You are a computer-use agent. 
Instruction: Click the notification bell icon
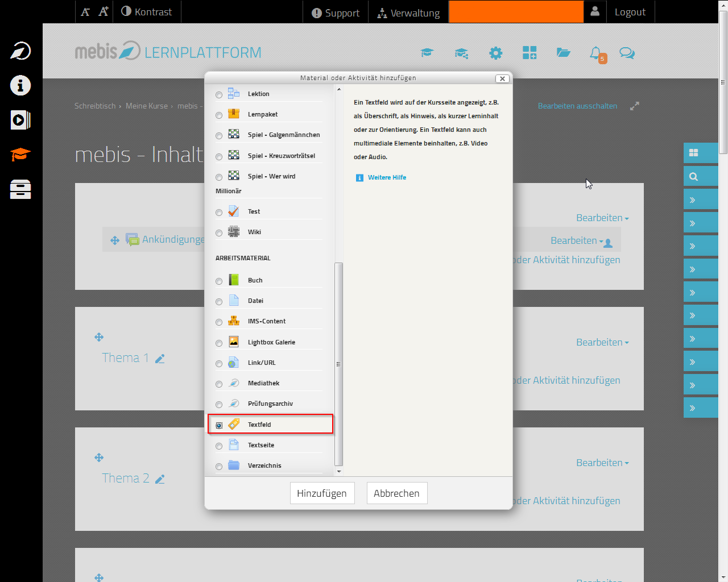(595, 53)
